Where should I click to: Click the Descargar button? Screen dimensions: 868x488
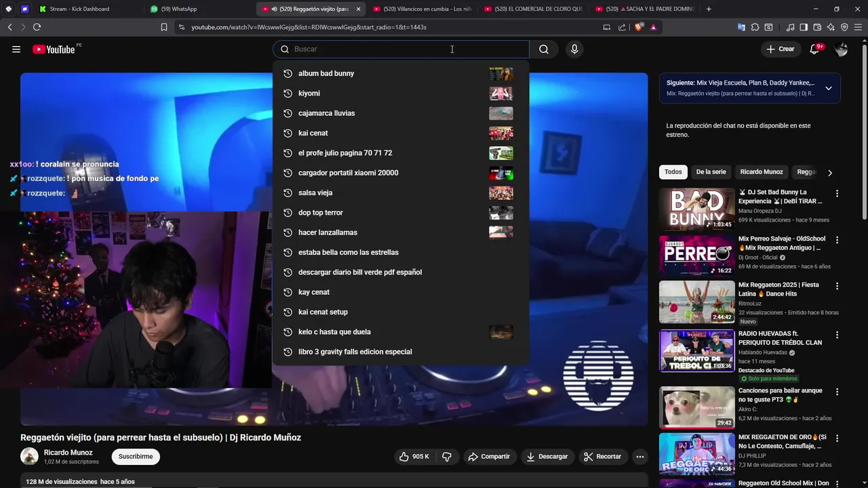coord(547,457)
